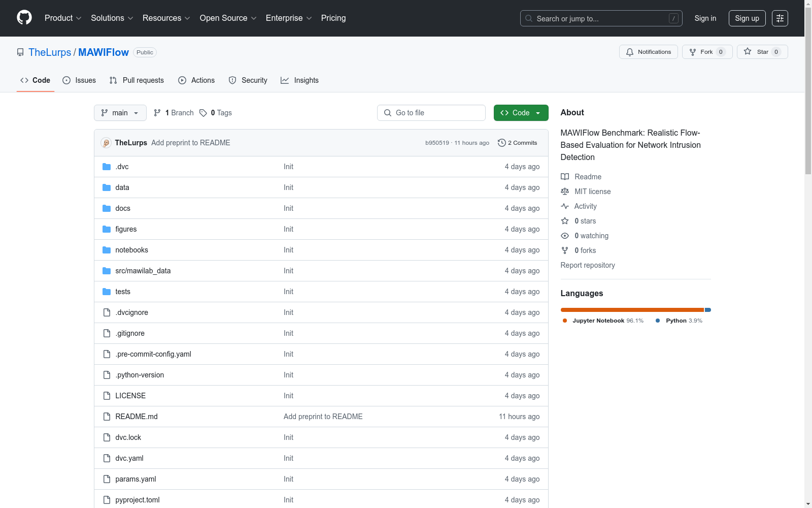The width and height of the screenshot is (812, 508).
Task: Fork the MAWIFlow repository
Action: pyautogui.click(x=707, y=52)
